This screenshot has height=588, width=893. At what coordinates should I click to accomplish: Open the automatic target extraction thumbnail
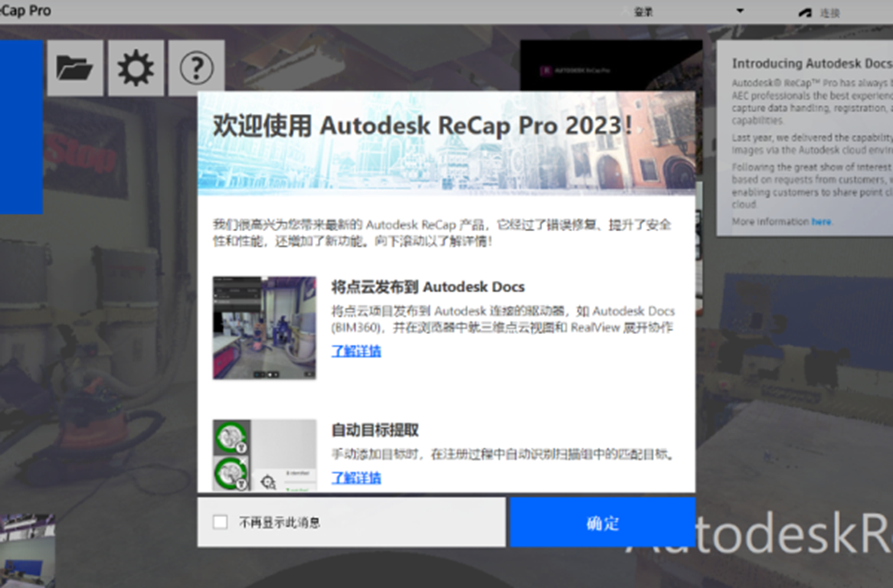coord(264,456)
